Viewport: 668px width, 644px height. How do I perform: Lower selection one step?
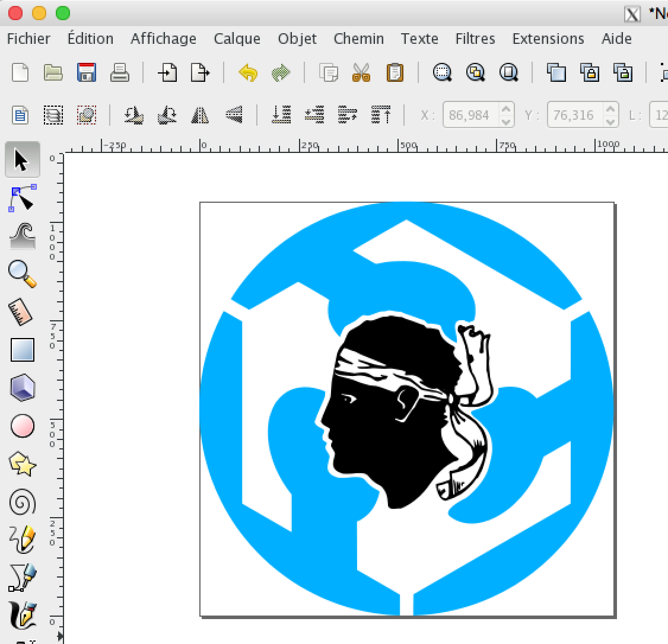pos(314,115)
